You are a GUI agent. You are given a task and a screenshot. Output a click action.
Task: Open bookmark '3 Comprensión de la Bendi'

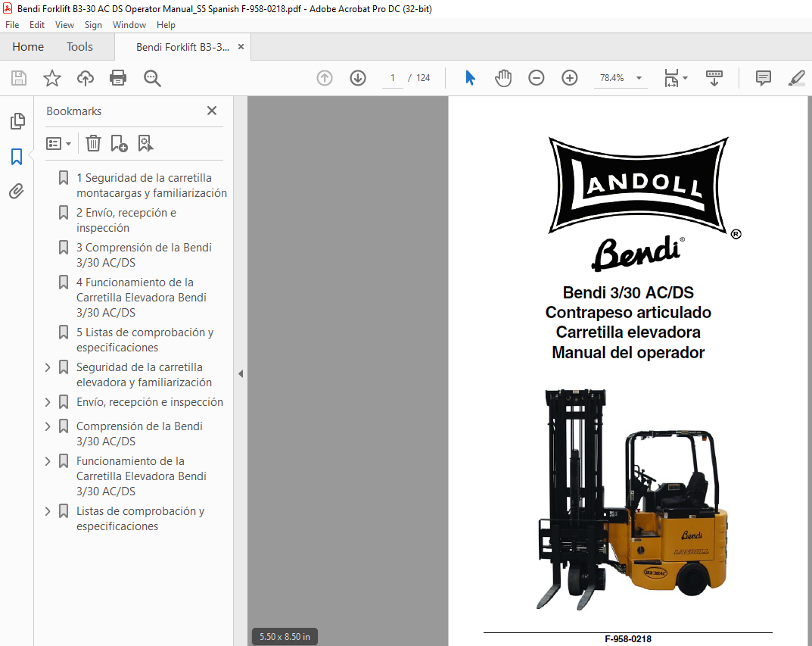(144, 255)
